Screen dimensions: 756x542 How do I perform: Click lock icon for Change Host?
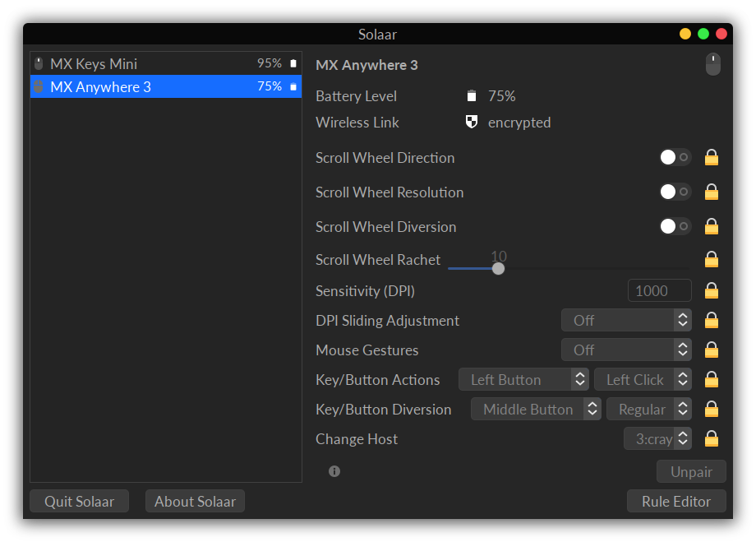(x=711, y=438)
